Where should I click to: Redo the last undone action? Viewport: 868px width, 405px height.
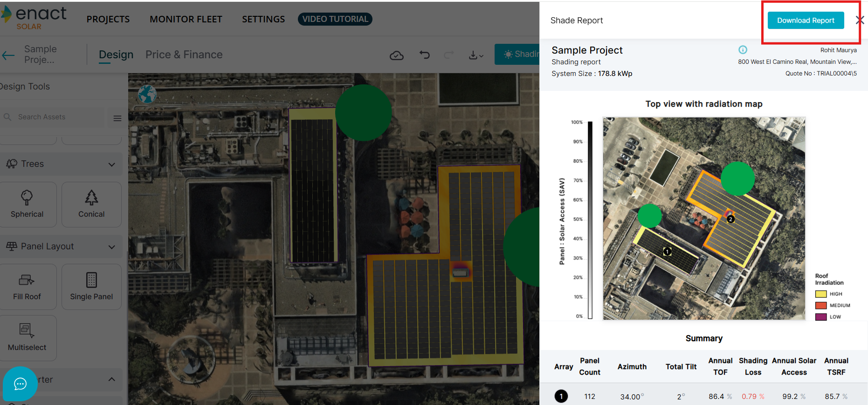point(449,55)
